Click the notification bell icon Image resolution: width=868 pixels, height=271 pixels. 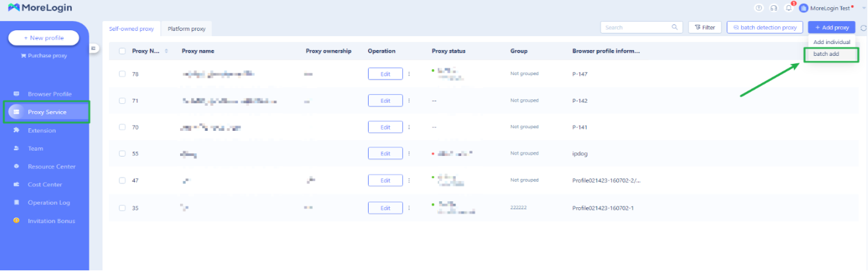coord(788,8)
